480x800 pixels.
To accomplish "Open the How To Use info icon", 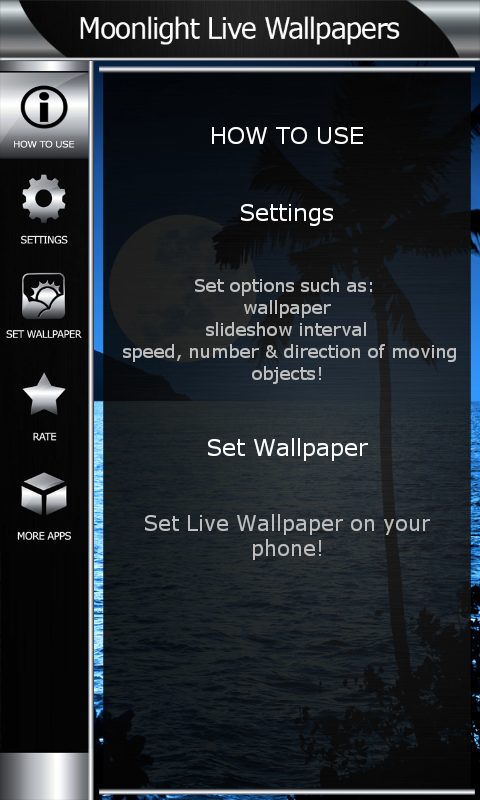I will tap(44, 107).
